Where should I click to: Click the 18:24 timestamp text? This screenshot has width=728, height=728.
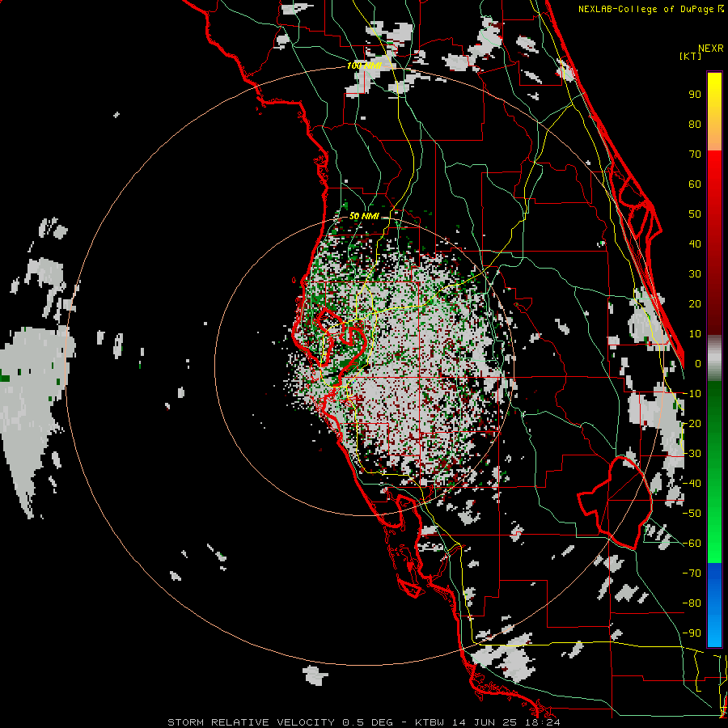pos(542,722)
